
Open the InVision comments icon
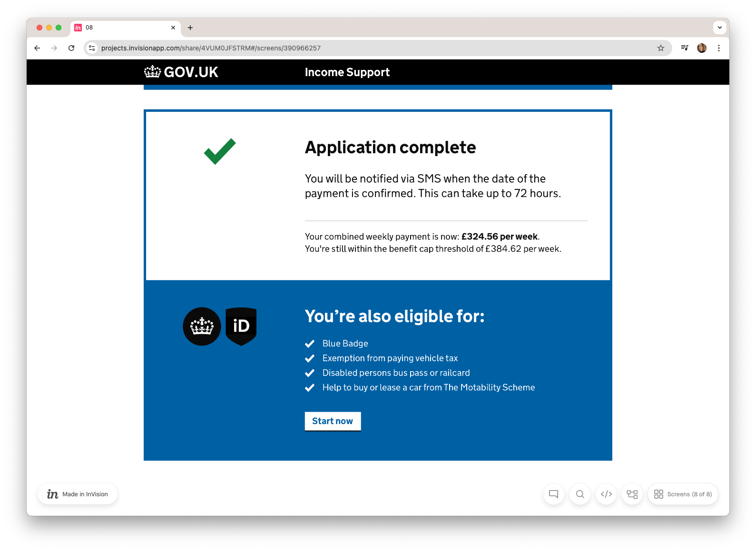pos(553,494)
